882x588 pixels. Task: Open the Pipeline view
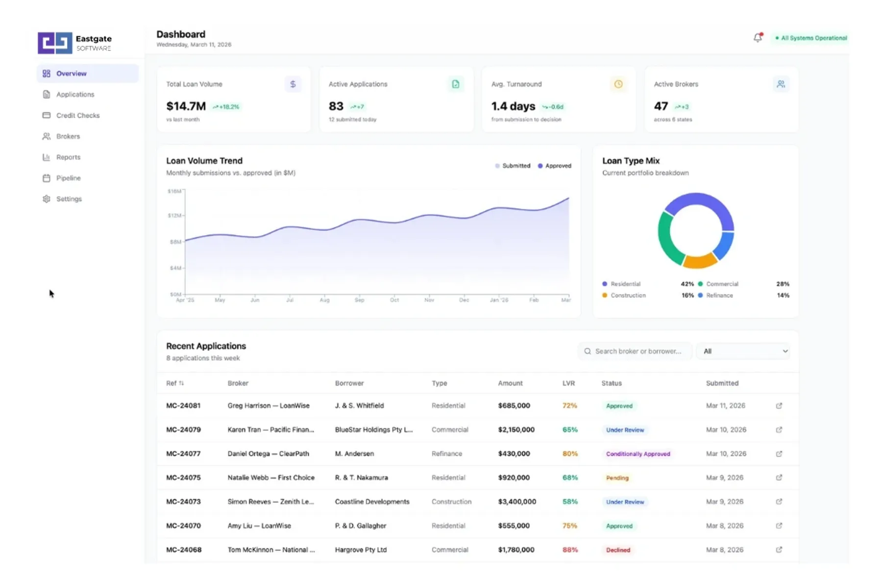[x=68, y=178]
